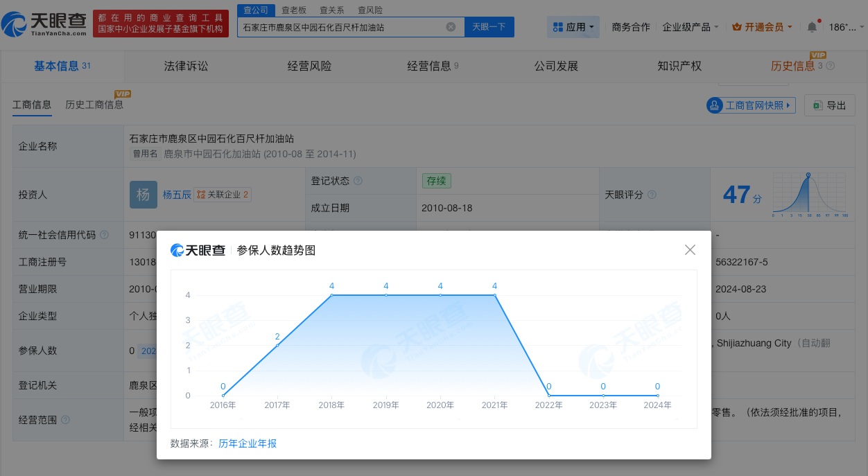The image size is (868, 476).
Task: Click the help icon next to 天眼评分
Action: [652, 195]
